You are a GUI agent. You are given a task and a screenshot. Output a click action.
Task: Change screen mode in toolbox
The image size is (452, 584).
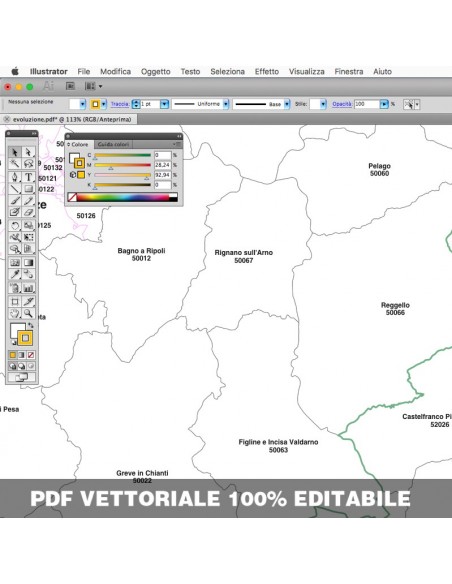click(22, 377)
